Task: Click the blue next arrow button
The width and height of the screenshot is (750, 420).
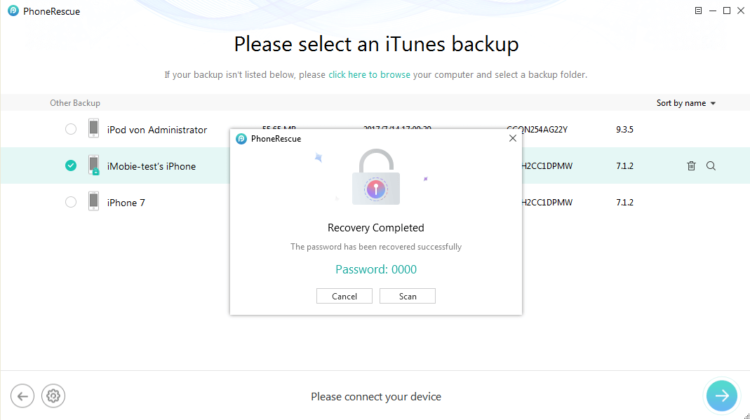Action: click(x=722, y=396)
